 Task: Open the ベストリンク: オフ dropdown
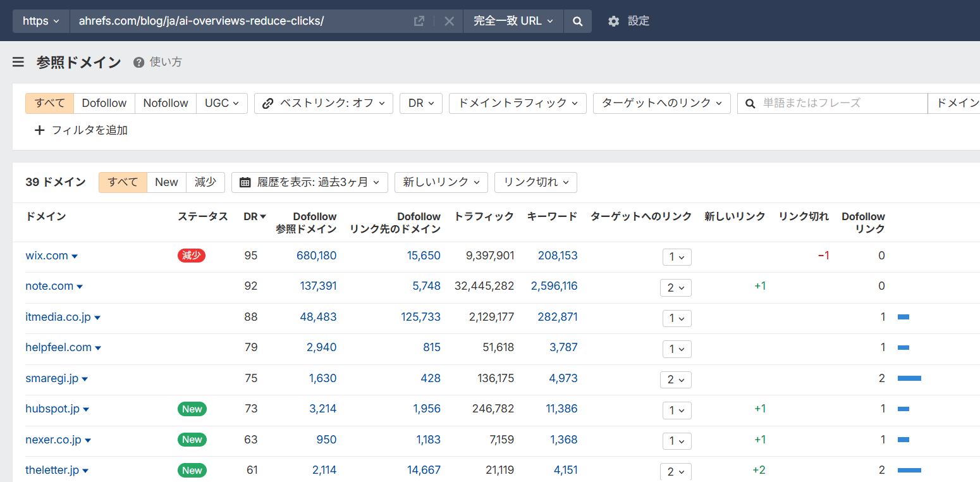324,103
